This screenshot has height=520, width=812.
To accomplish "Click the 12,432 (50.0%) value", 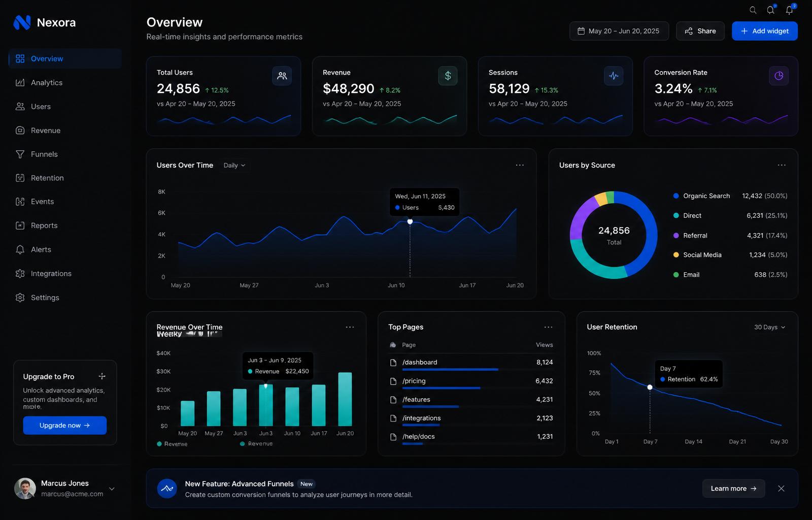I will point(765,196).
